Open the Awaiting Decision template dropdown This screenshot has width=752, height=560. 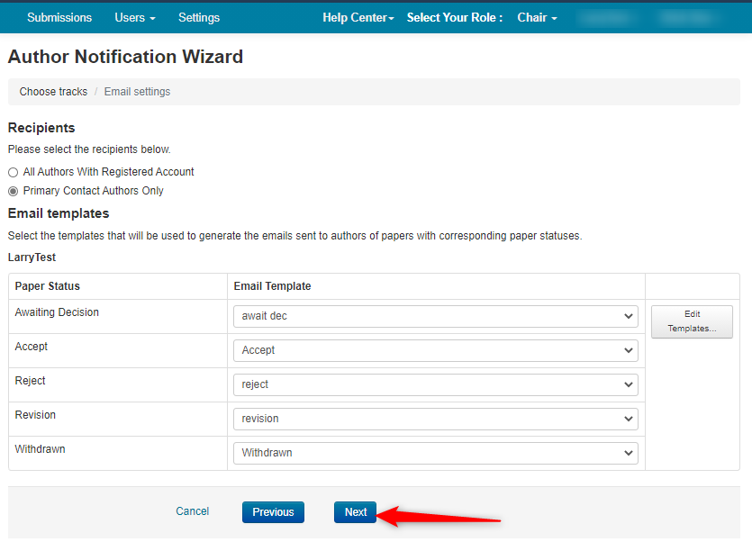pos(435,317)
